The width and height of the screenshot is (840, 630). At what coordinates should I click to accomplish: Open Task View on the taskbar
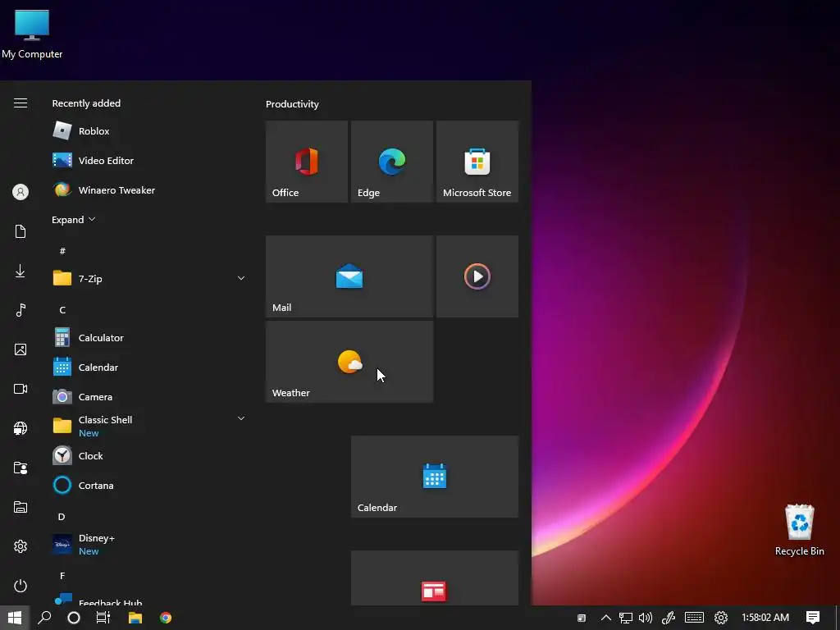[103, 618]
